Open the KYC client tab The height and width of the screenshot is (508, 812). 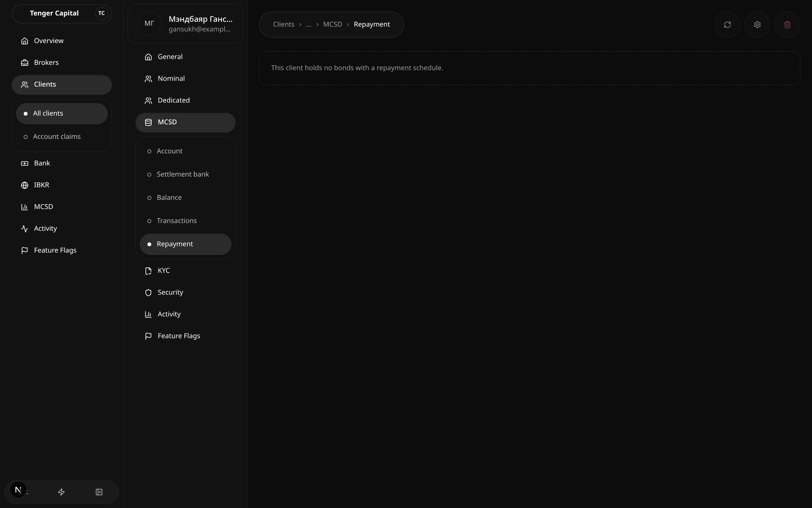(186, 271)
